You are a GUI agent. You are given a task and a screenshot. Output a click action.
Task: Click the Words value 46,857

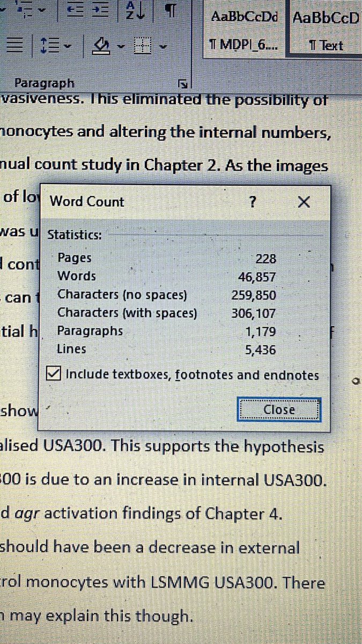pyautogui.click(x=257, y=277)
